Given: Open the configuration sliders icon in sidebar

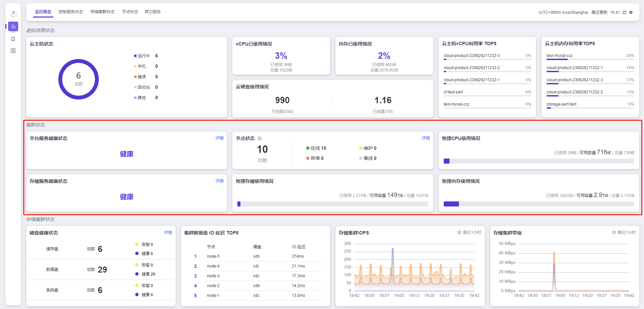Looking at the screenshot, I should pyautogui.click(x=13, y=51).
